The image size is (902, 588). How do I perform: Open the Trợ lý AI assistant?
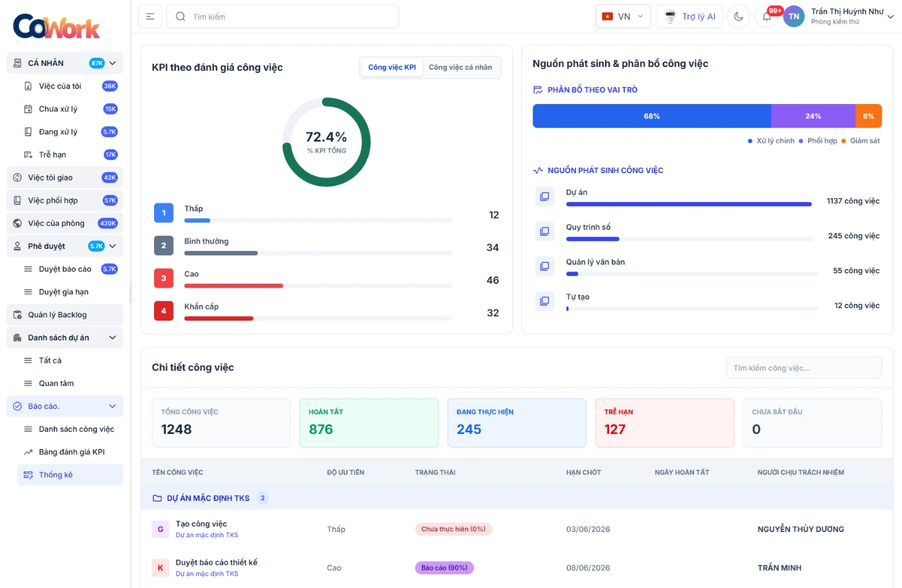[x=689, y=16]
